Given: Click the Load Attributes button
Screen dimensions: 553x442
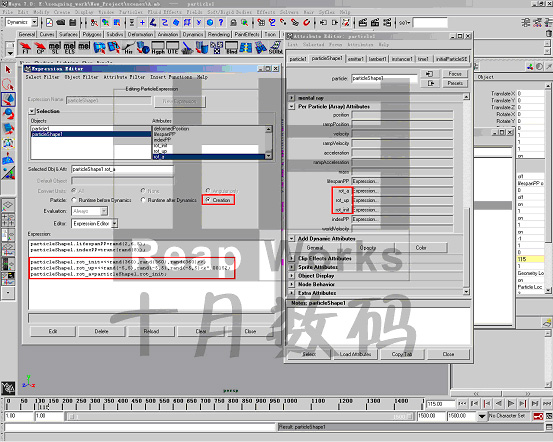Looking at the screenshot, I should pyautogui.click(x=356, y=354).
